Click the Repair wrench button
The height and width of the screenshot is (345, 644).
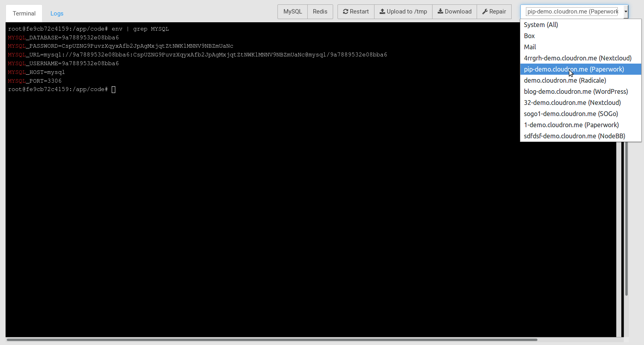494,12
